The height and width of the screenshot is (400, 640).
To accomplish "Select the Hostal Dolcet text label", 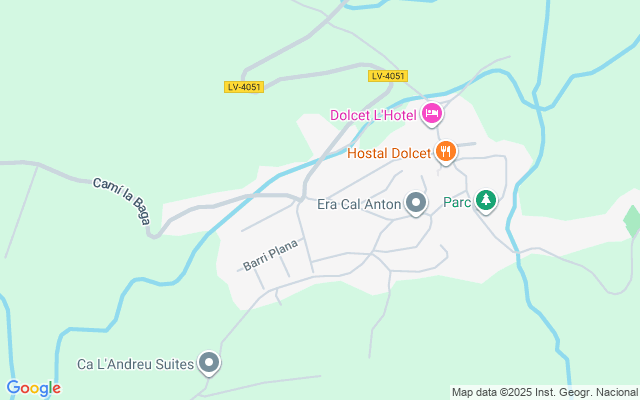I will (389, 153).
